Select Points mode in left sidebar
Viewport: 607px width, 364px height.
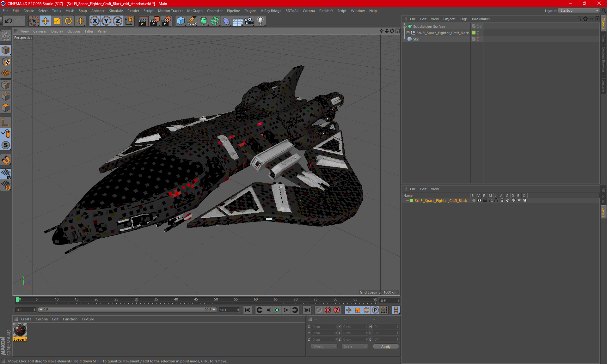(6, 85)
